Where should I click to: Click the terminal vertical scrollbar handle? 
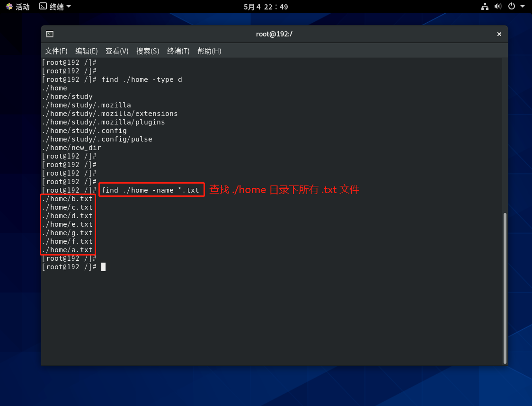(505, 288)
